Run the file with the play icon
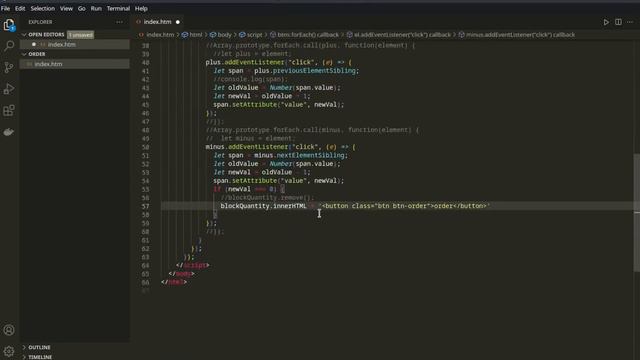This screenshot has height=360, width=640. point(606,22)
